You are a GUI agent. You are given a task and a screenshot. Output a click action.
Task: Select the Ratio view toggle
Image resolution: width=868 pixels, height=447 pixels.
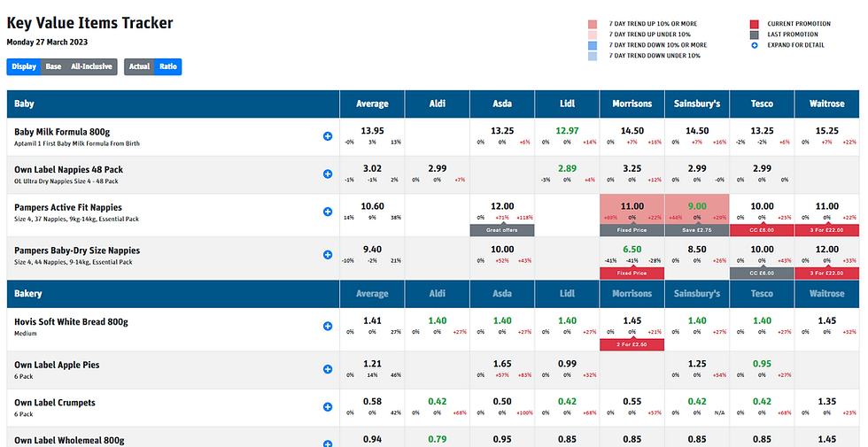[x=168, y=67]
